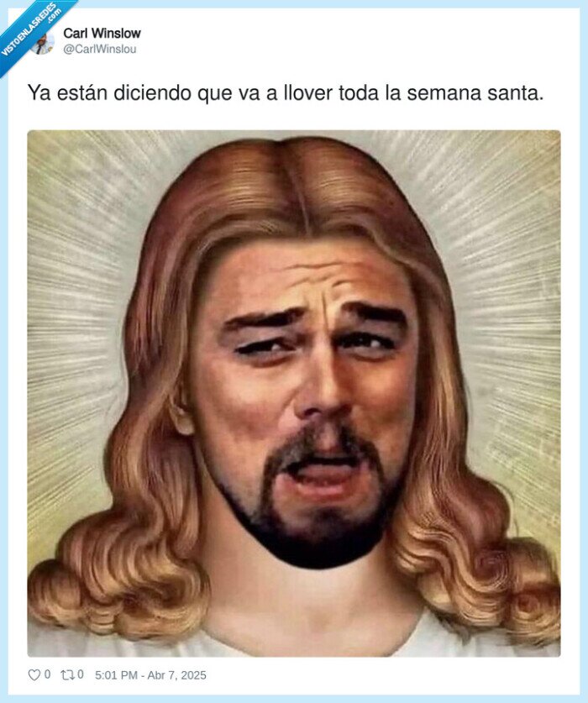Image resolution: width=588 pixels, height=703 pixels.
Task: Click the Abr 7, 2025 date
Action: 176,675
